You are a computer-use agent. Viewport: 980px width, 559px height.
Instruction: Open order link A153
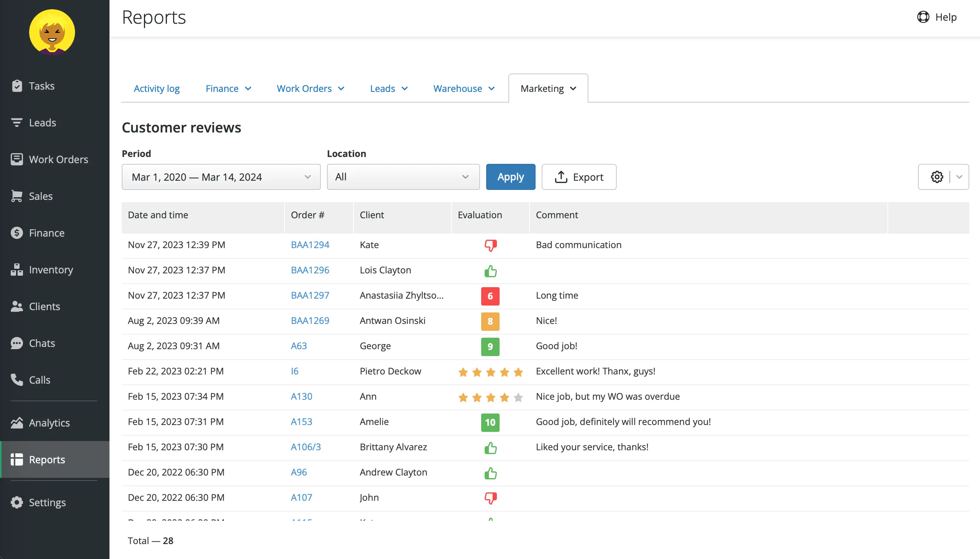pos(301,422)
